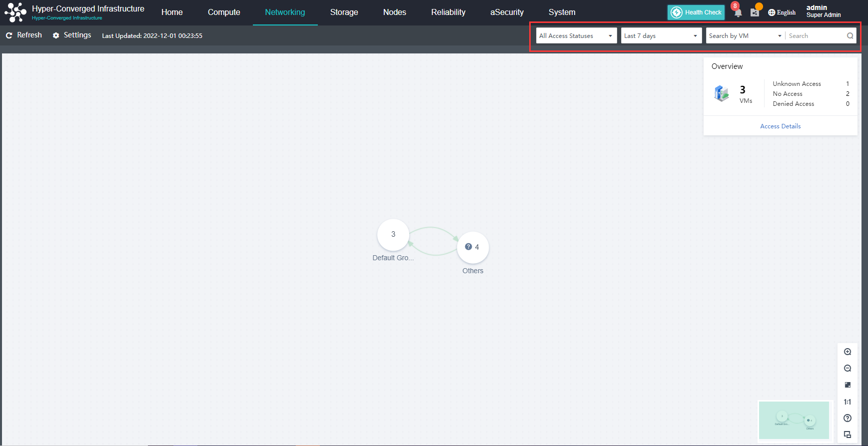The height and width of the screenshot is (446, 868).
Task: Click the English language selector
Action: point(786,12)
